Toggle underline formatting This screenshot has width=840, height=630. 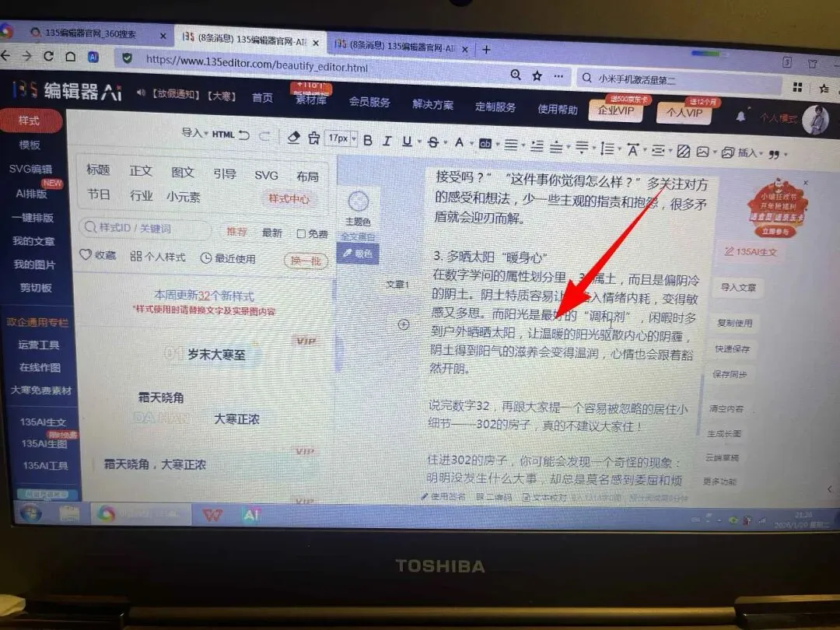pyautogui.click(x=407, y=142)
